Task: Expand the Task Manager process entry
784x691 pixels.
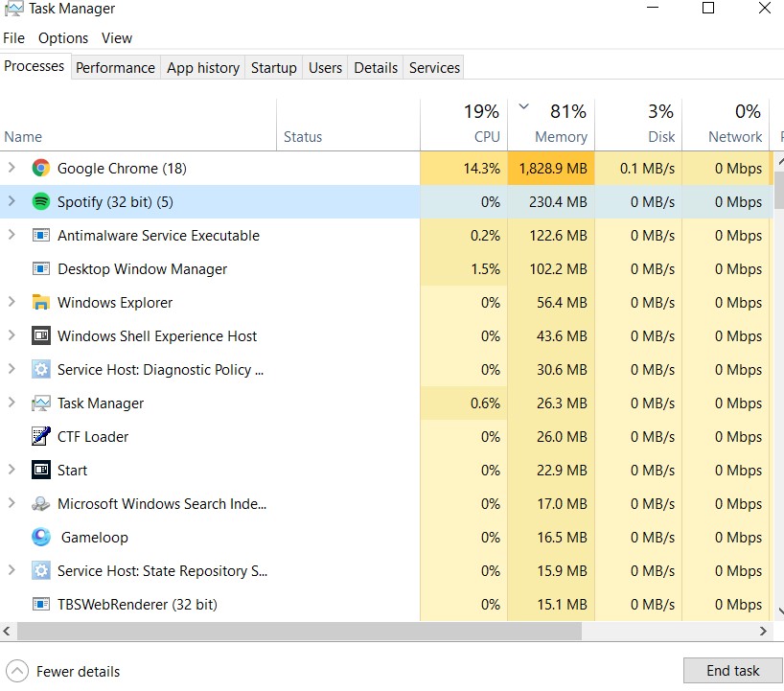Action: point(12,402)
